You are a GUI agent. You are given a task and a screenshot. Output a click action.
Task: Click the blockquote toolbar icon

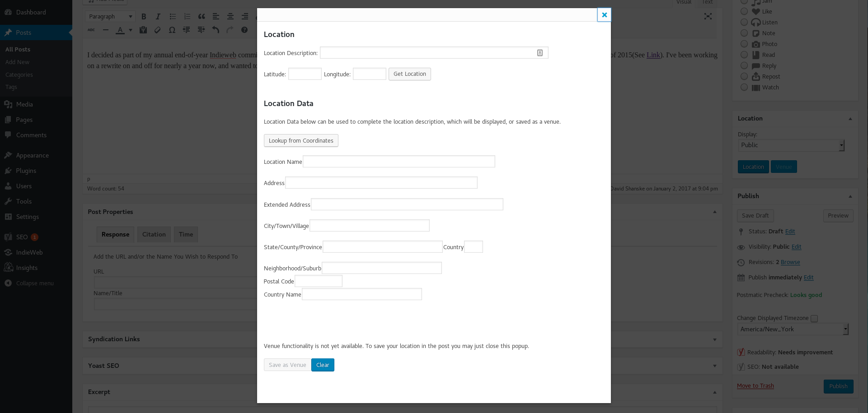click(202, 17)
